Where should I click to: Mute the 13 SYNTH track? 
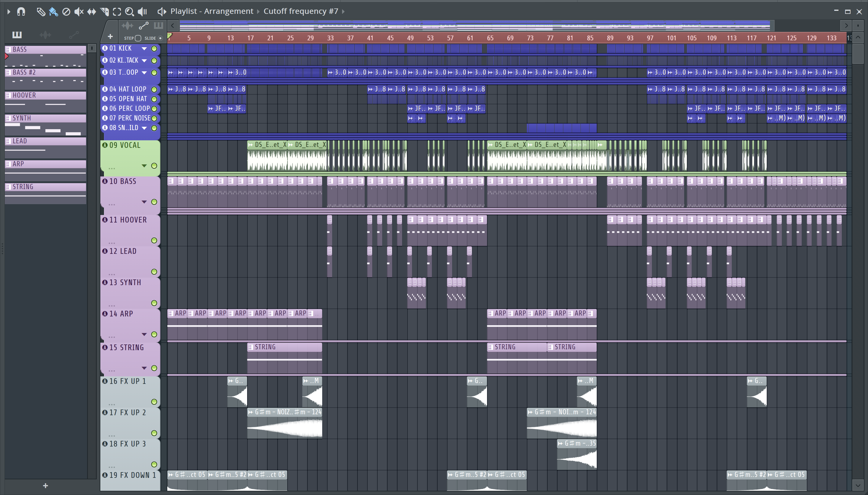(x=154, y=303)
